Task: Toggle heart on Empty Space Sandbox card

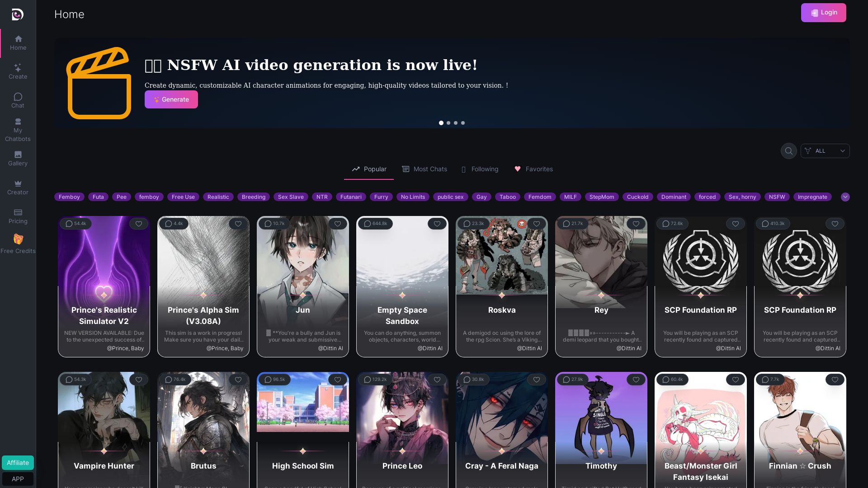Action: click(x=437, y=224)
